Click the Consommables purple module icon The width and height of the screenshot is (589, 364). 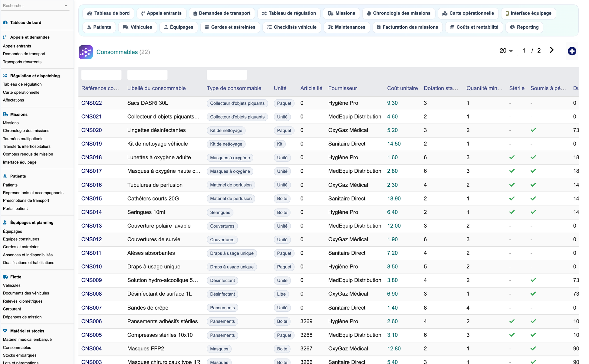coord(86,52)
